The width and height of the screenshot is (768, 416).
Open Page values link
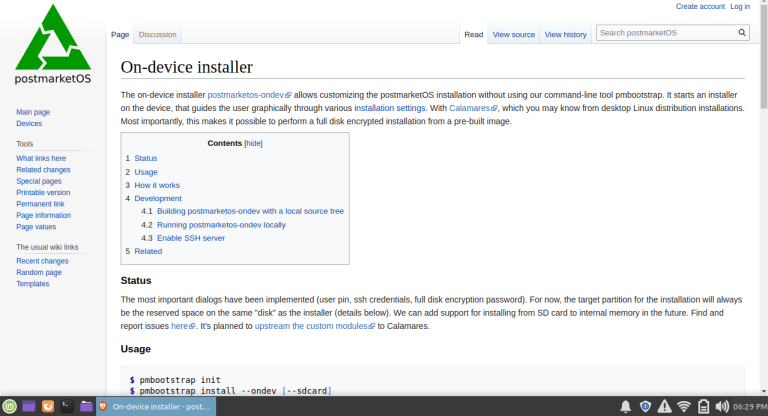[36, 227]
